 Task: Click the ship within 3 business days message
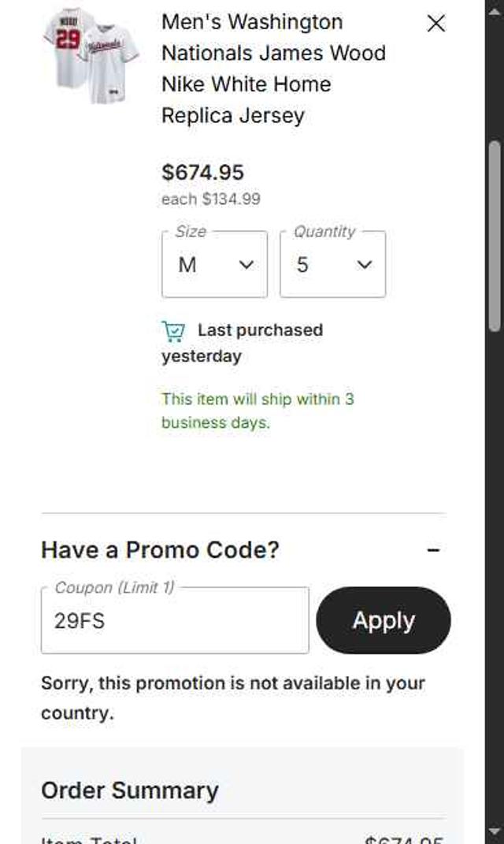point(258,411)
